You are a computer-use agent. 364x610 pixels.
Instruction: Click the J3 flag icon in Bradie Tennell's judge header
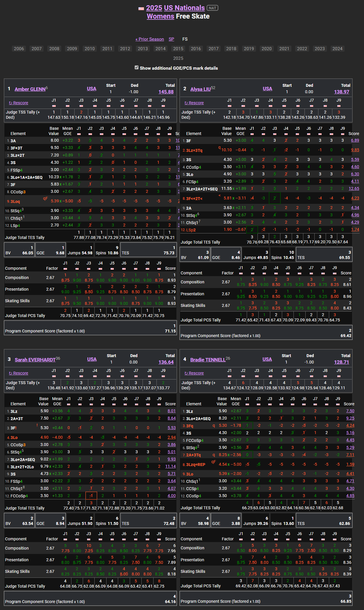257,376
